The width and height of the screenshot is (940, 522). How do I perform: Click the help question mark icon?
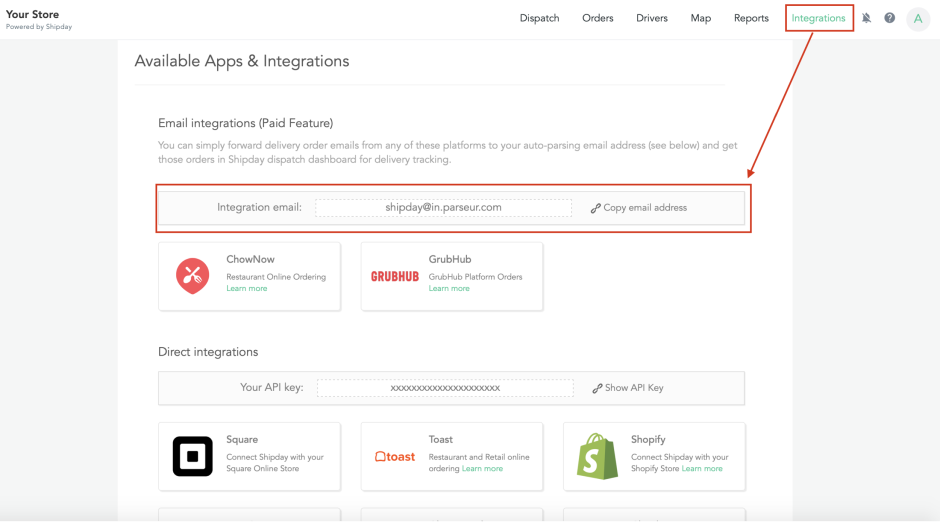coord(890,18)
